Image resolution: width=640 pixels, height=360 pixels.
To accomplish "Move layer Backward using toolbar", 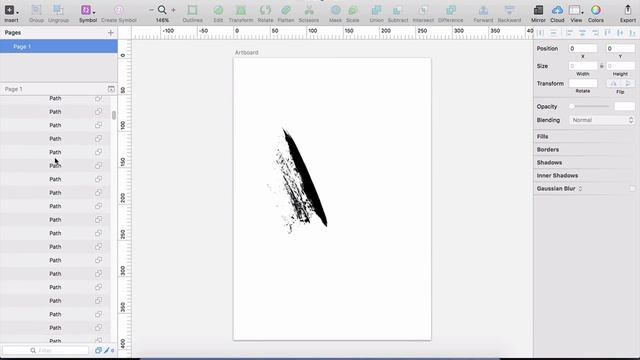I will tap(509, 10).
